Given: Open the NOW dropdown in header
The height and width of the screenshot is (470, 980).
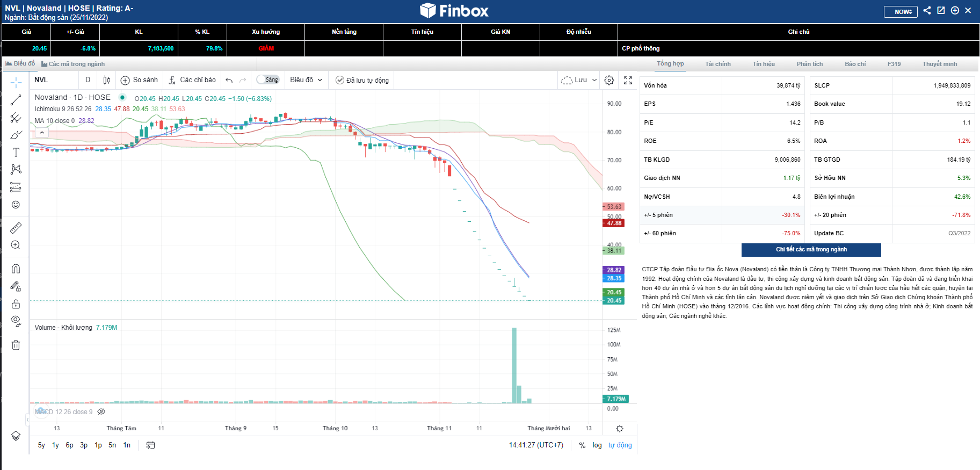Looking at the screenshot, I should click(x=901, y=12).
